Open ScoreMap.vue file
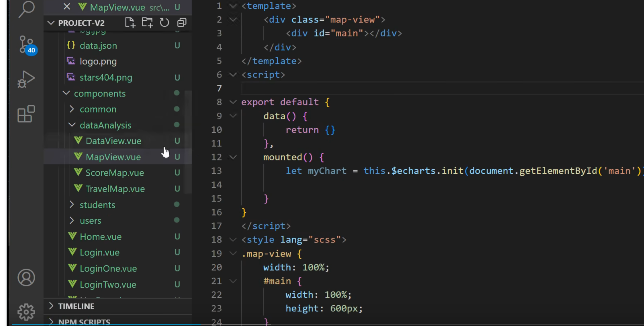 pyautogui.click(x=115, y=173)
